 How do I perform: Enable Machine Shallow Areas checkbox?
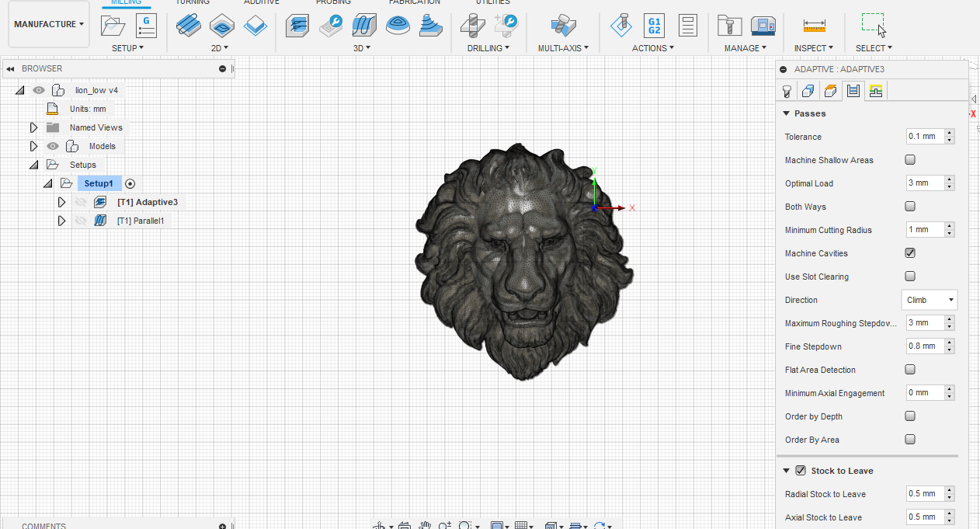[910, 160]
